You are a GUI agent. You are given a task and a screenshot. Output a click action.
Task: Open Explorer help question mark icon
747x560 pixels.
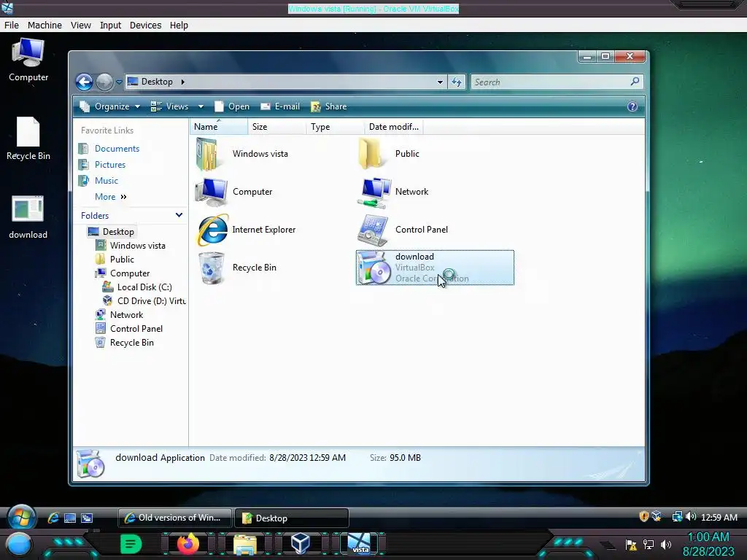tap(632, 106)
